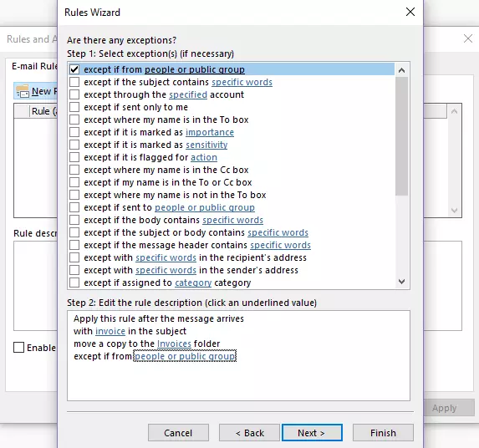Click the scroll down arrow of exceptions list
The width and height of the screenshot is (479, 448).
401,282
